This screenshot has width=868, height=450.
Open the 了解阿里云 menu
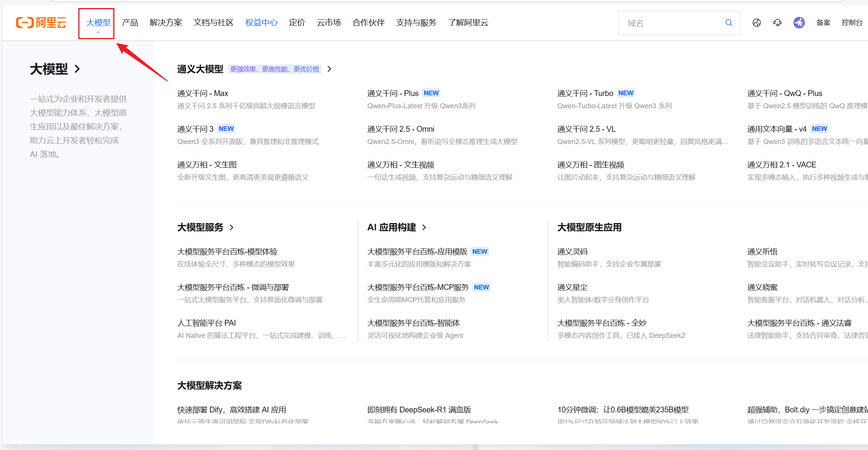coord(468,23)
